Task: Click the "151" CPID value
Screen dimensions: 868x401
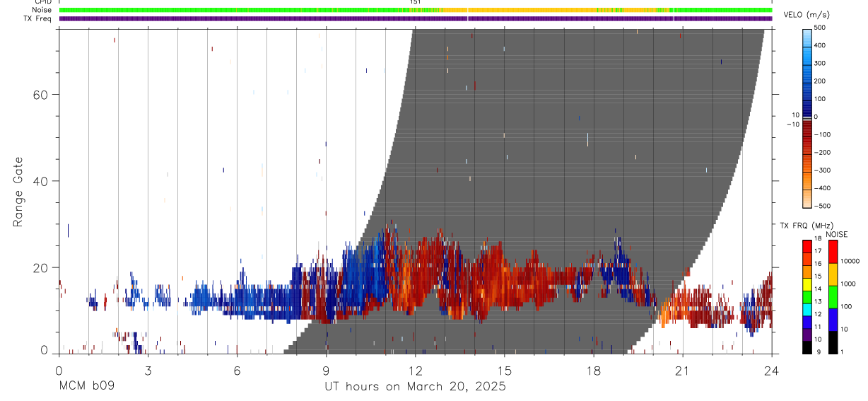Action: pos(415,2)
